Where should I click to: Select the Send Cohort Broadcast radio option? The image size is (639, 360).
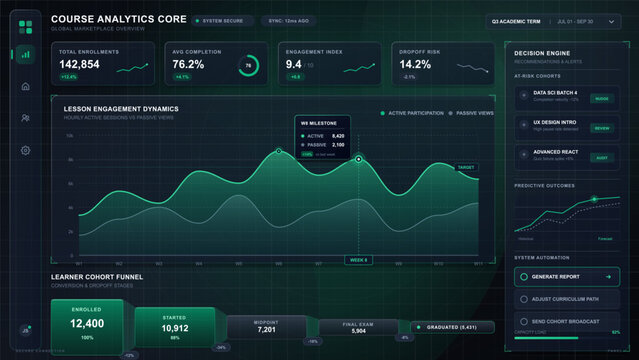point(524,321)
